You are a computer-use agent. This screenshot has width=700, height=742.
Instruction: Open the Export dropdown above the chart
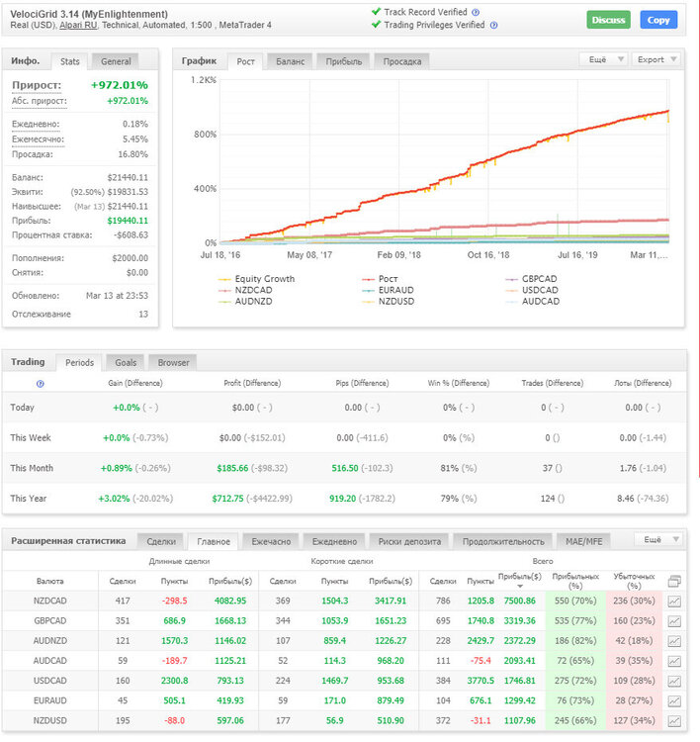click(656, 59)
